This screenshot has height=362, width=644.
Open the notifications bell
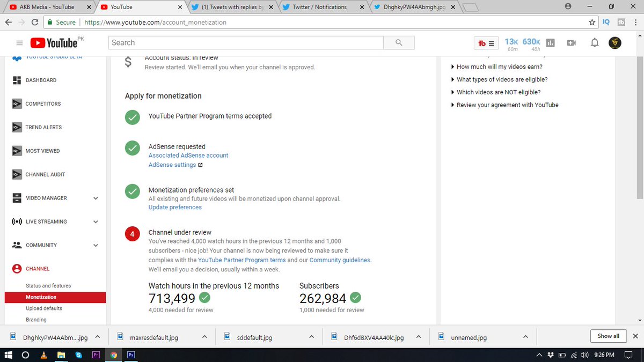pyautogui.click(x=594, y=43)
